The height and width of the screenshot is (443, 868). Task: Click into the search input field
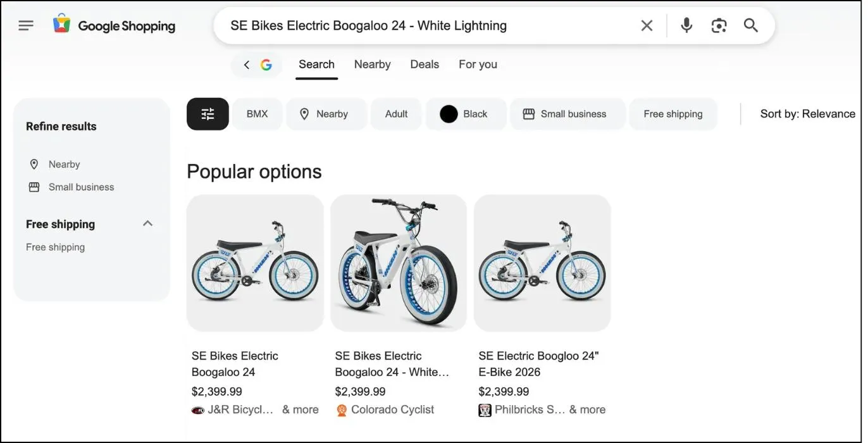(x=424, y=26)
